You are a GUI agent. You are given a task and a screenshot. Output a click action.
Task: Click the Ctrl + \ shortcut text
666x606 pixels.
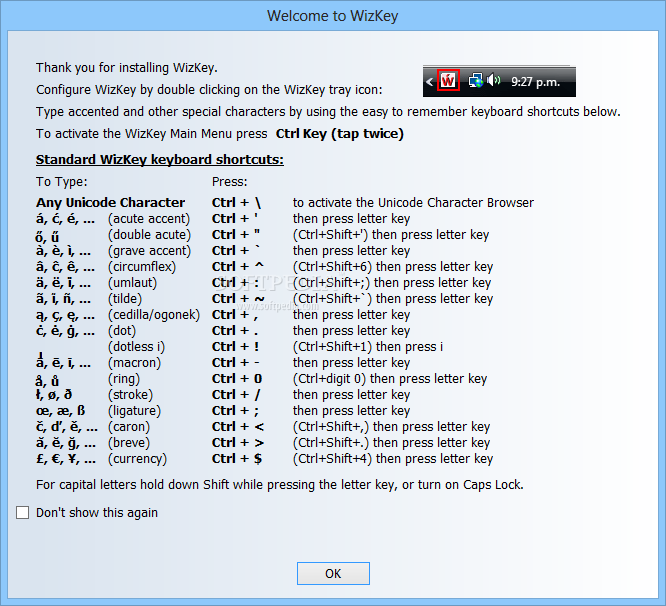[x=237, y=203]
